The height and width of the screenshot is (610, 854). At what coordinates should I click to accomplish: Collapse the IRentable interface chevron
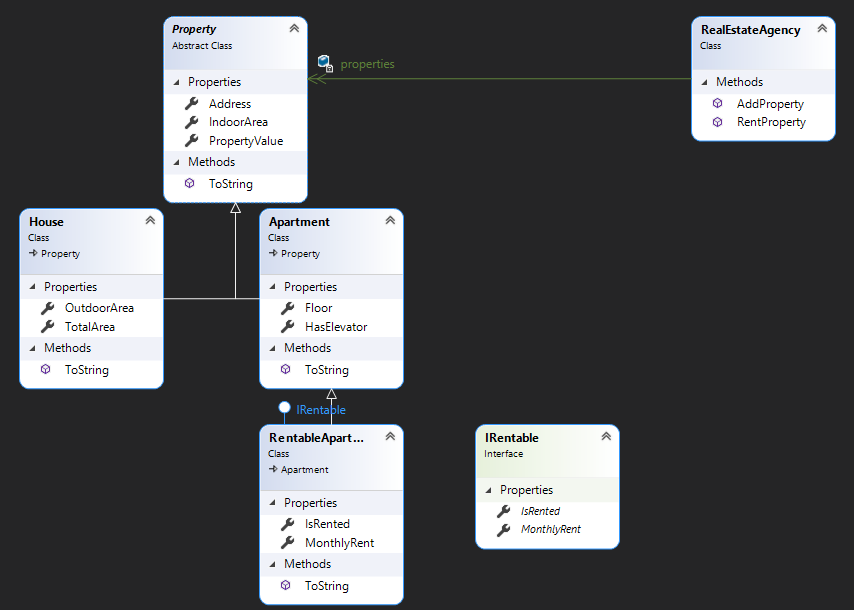(x=605, y=437)
